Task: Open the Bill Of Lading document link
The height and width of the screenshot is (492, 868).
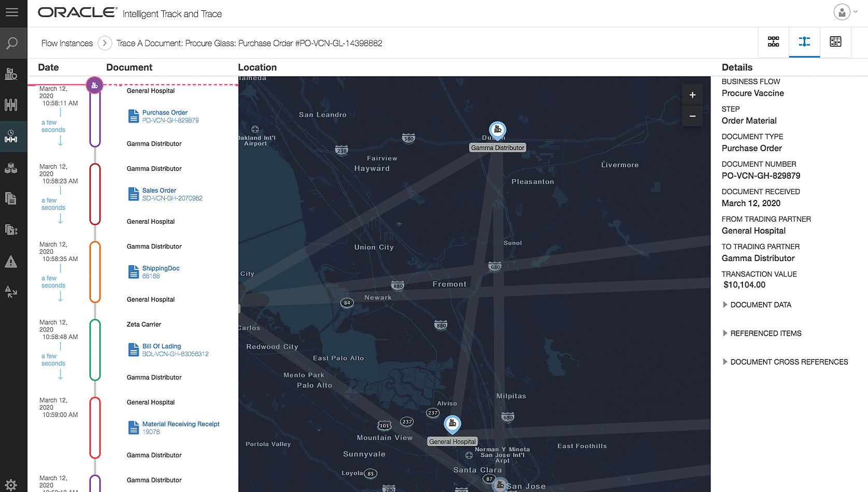Action: [x=162, y=346]
